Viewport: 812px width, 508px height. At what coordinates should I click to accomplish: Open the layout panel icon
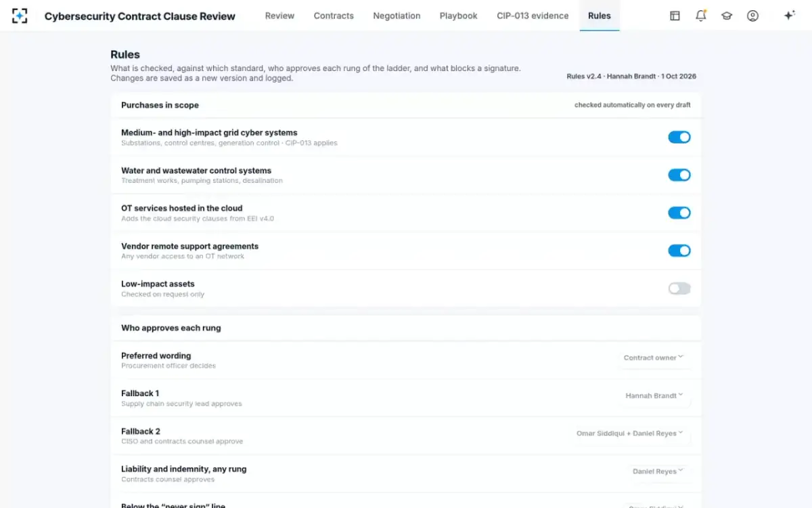coord(675,16)
